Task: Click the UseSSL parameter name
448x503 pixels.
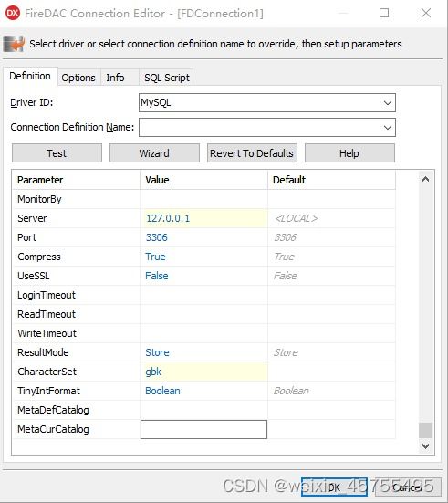Action: [x=34, y=276]
